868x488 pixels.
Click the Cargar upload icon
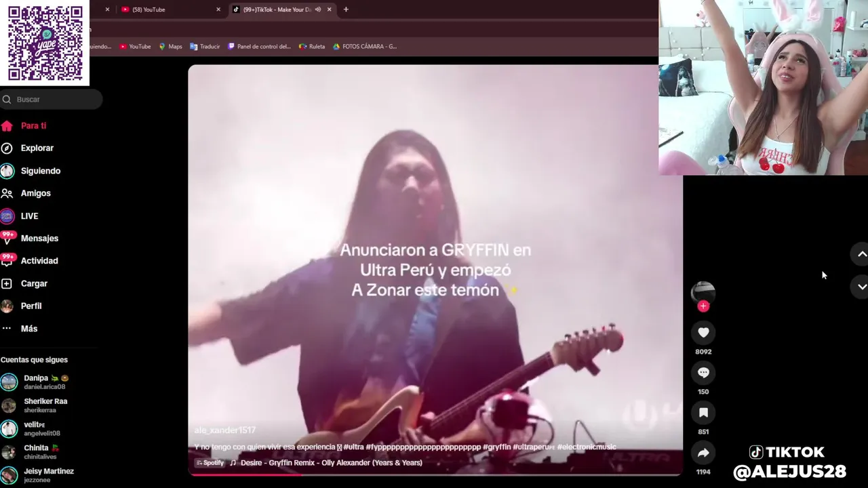click(7, 283)
